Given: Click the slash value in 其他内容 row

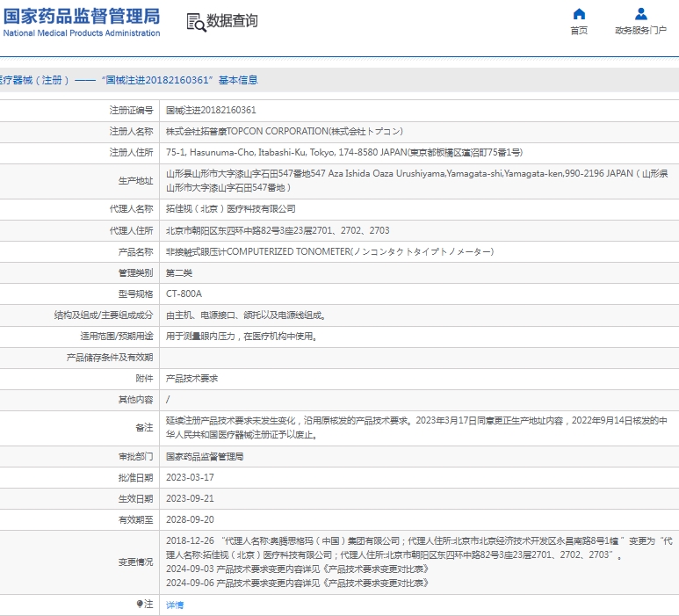Looking at the screenshot, I should click(168, 400).
